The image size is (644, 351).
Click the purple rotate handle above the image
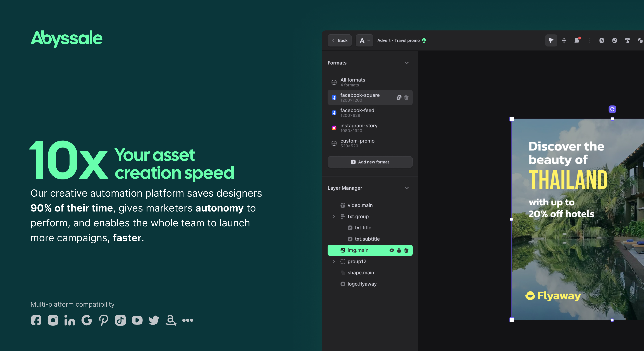[612, 109]
